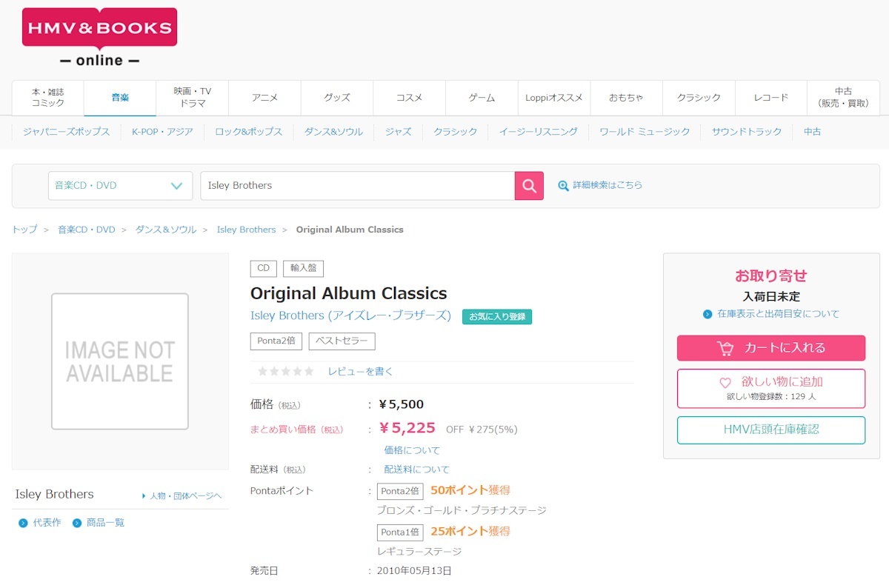Viewport: 889px width, 588px height.
Task: Open advanced search magnifier icon link
Action: pos(563,186)
